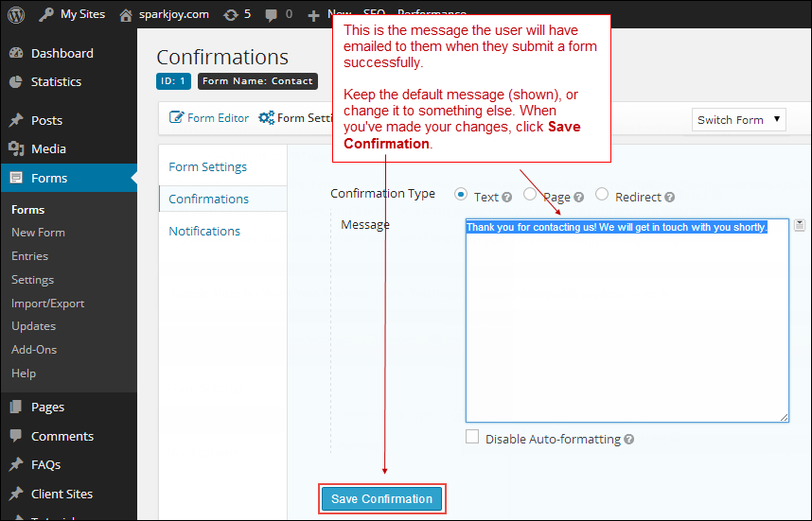Viewport: 812px width, 521px height.
Task: Open Pages in sidebar menu
Action: point(47,407)
